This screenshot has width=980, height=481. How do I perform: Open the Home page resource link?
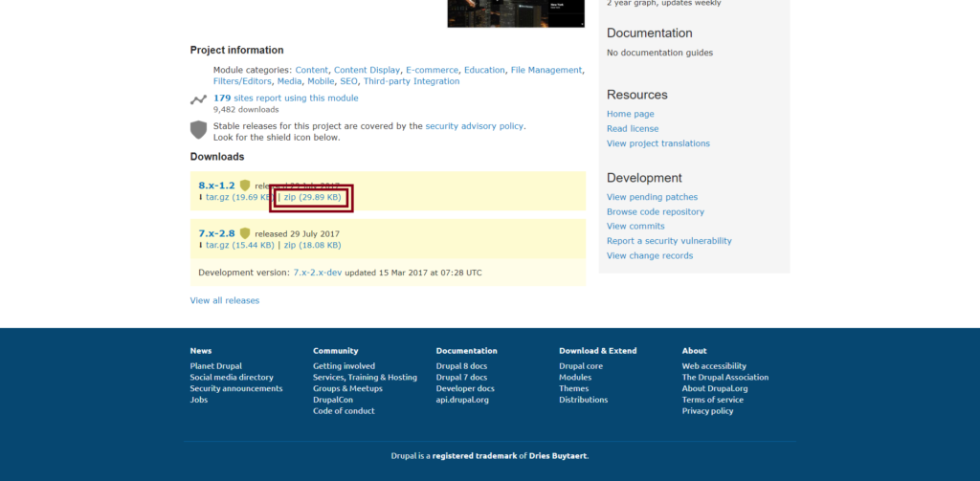click(x=631, y=114)
